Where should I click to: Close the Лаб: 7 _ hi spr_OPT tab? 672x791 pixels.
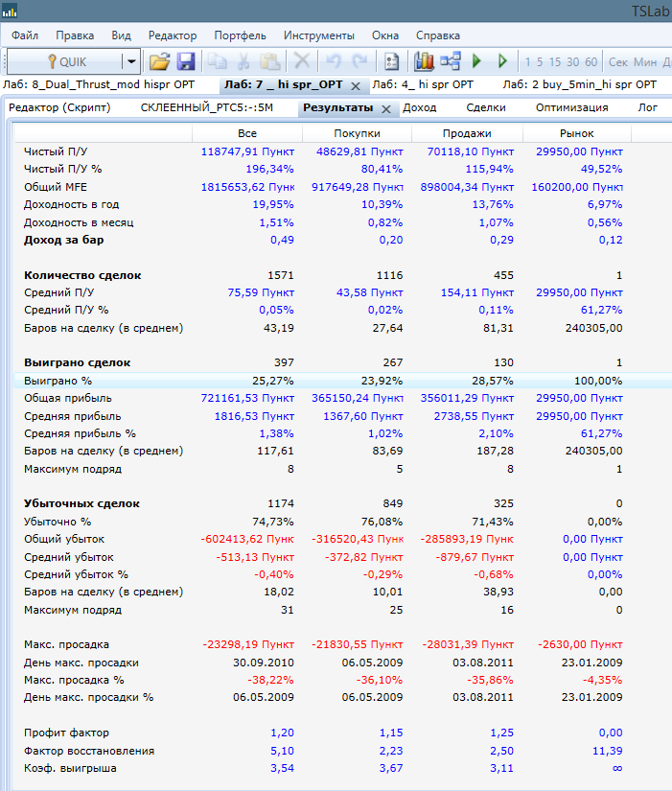point(355,85)
